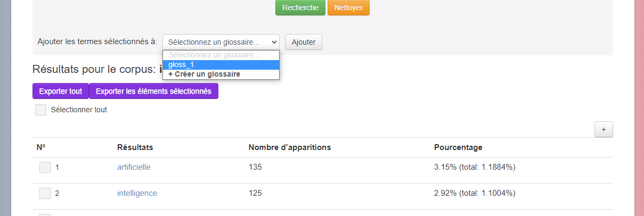Click the green Recherche button

coord(300,7)
